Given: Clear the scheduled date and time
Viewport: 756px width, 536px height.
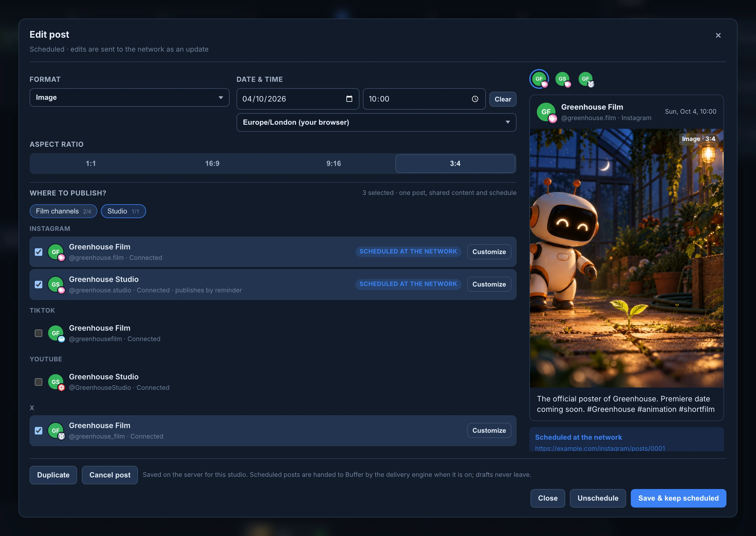Looking at the screenshot, I should tap(503, 99).
